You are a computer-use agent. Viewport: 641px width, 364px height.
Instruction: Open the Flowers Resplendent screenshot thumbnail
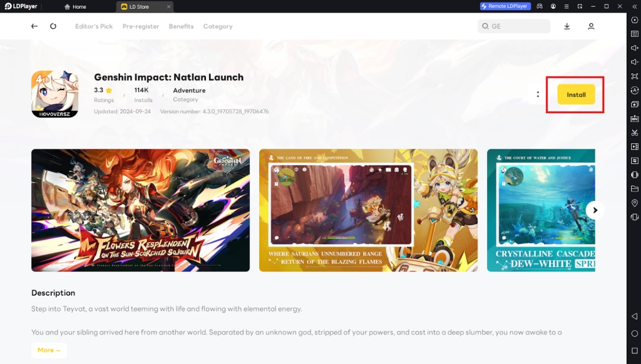pos(141,210)
